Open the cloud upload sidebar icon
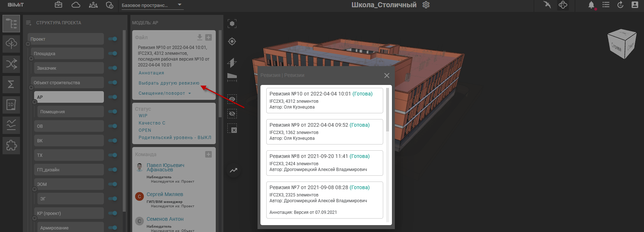 click(x=11, y=44)
